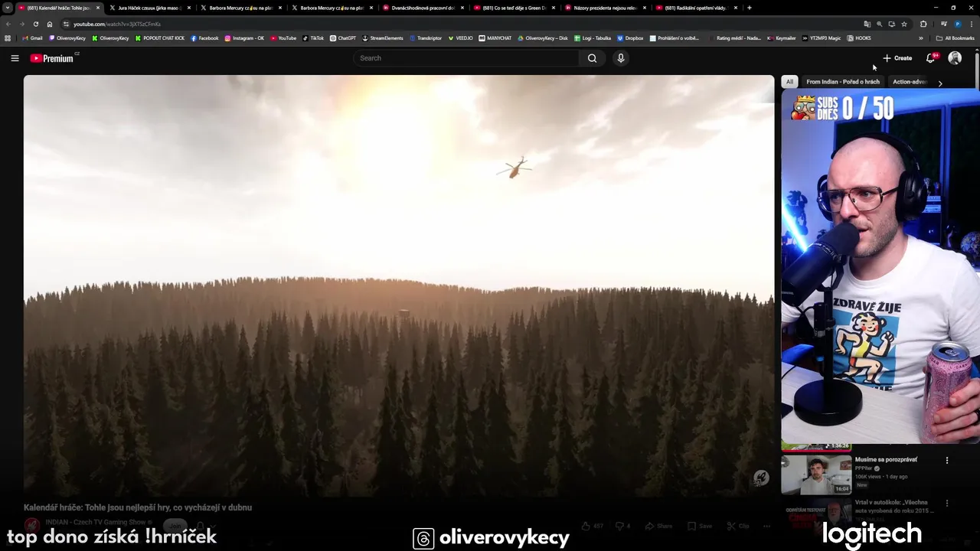Viewport: 980px width, 551px height.
Task: Open the StreamElements bookmark
Action: coord(383,38)
